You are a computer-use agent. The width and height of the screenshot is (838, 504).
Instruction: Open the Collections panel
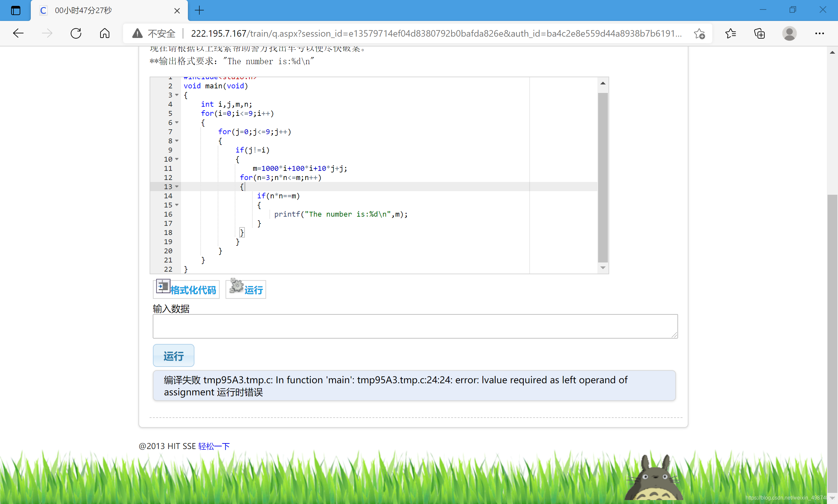[x=759, y=33]
